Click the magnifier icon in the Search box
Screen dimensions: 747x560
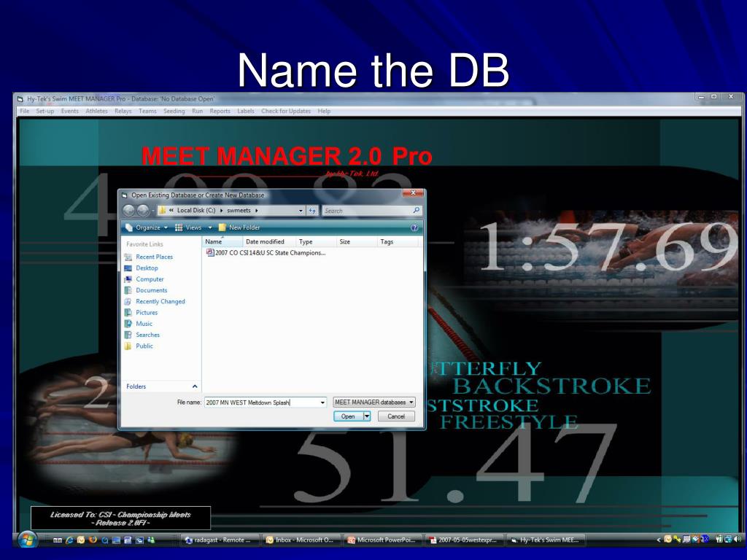click(416, 210)
